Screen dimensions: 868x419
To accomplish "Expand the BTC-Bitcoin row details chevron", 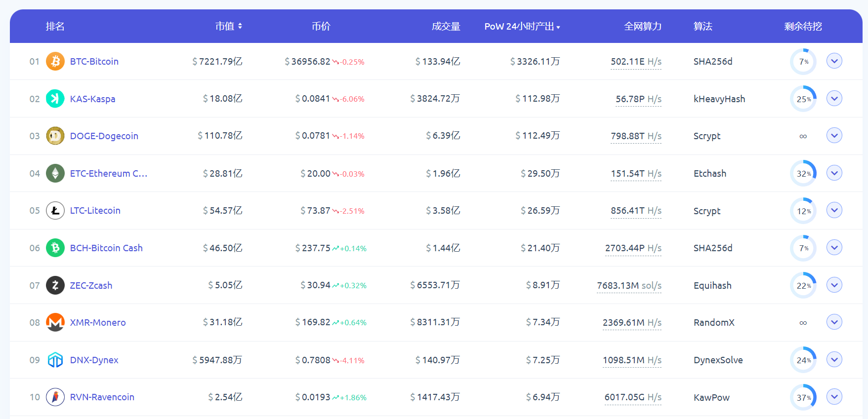I will (x=834, y=61).
